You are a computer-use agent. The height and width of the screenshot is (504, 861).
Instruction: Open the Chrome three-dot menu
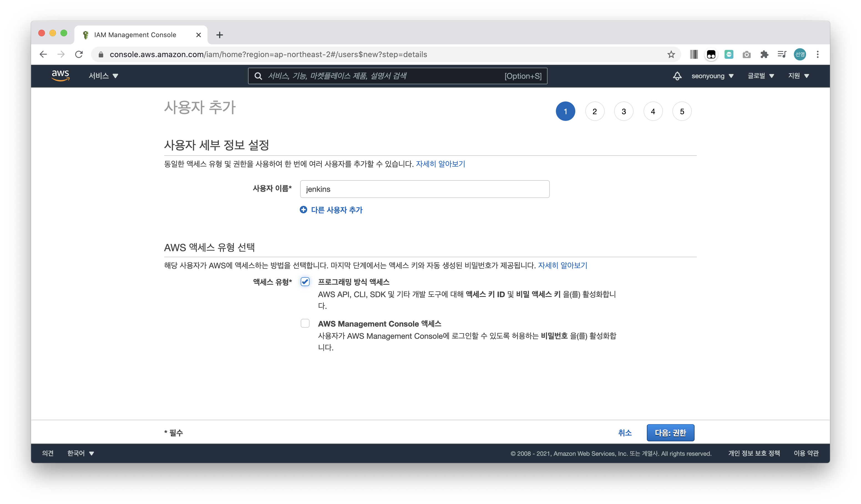click(818, 54)
